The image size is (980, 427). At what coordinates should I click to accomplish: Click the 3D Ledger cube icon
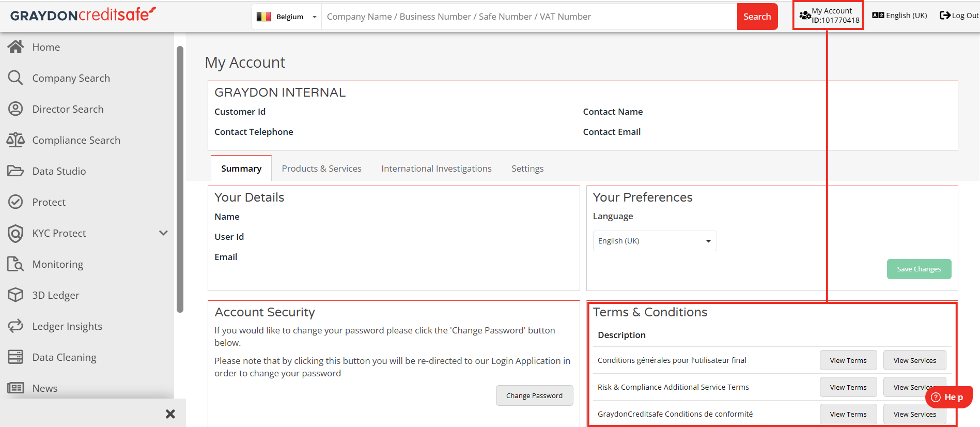pyautogui.click(x=15, y=295)
